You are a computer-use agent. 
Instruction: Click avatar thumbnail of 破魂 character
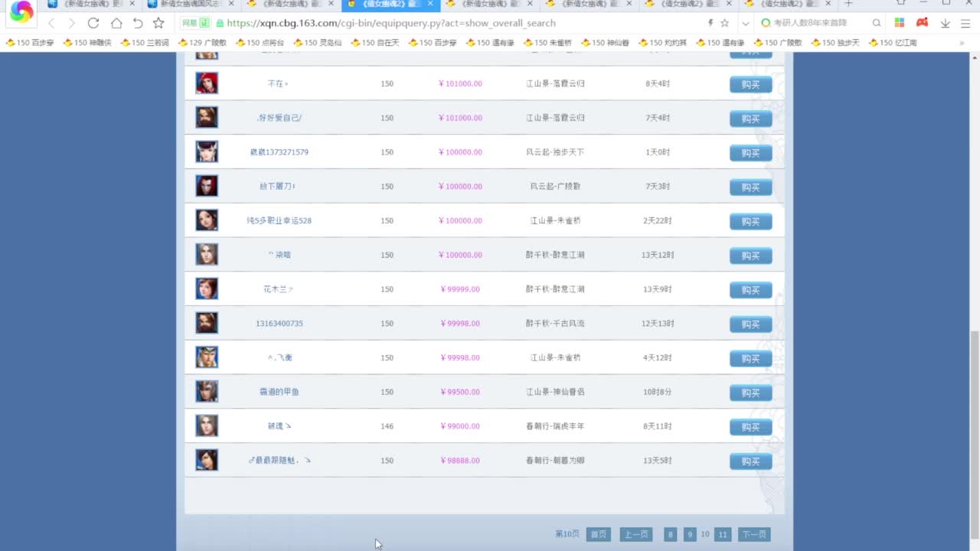coord(207,425)
